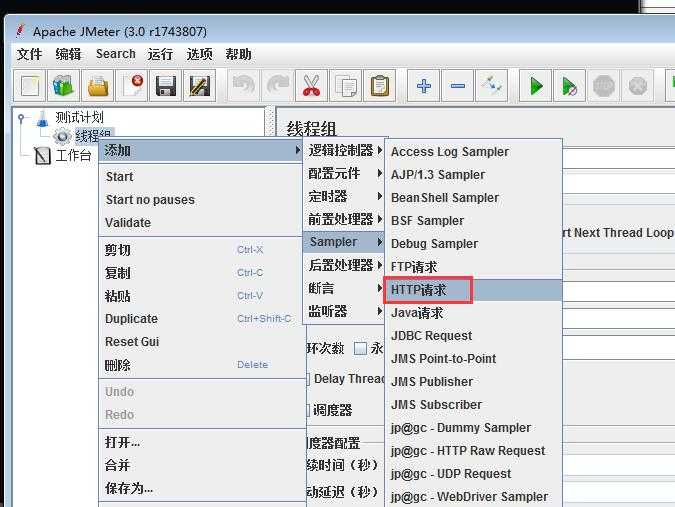
Task: Open the 编辑 menu
Action: [x=68, y=54]
